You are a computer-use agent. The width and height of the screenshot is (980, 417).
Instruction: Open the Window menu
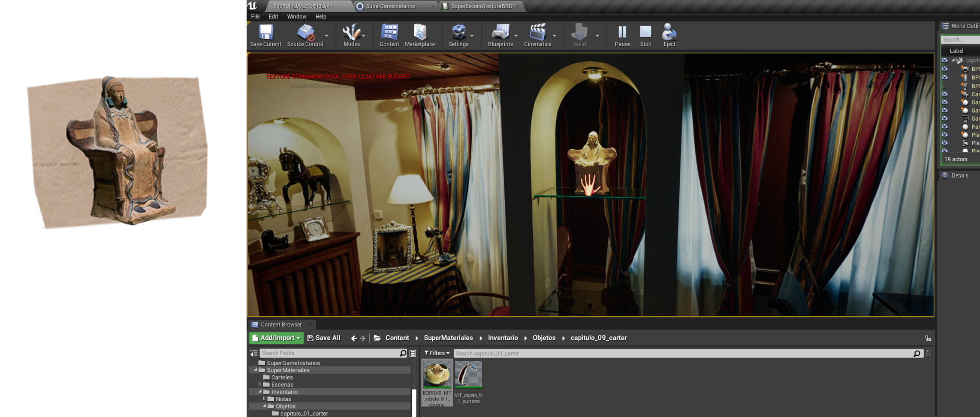pos(296,17)
